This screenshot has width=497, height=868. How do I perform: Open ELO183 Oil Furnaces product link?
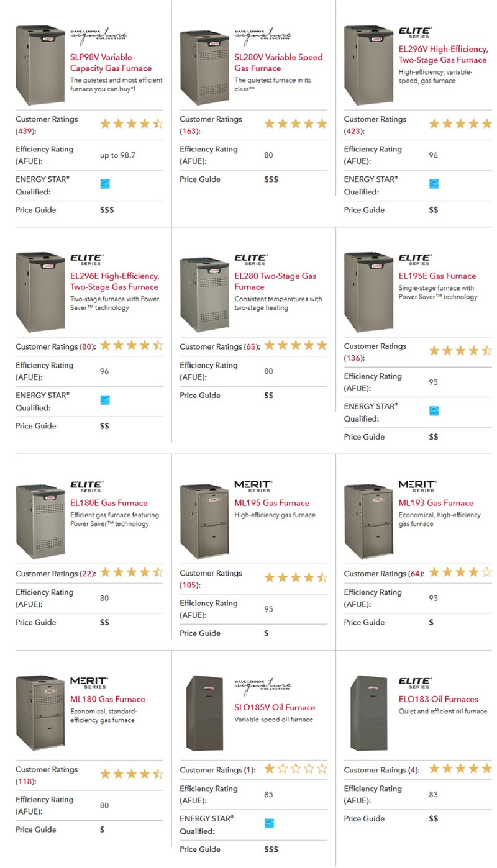[x=439, y=699]
